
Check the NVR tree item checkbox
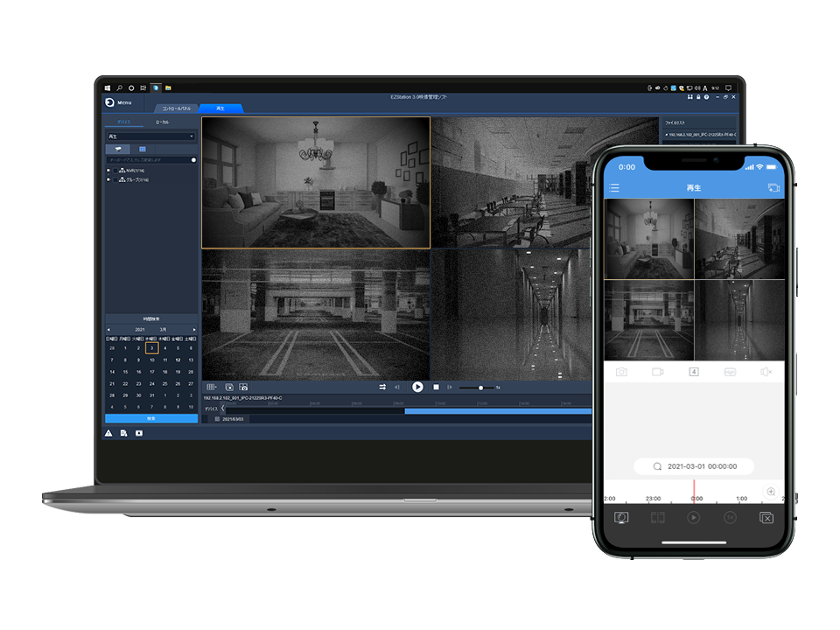pyautogui.click(x=115, y=171)
